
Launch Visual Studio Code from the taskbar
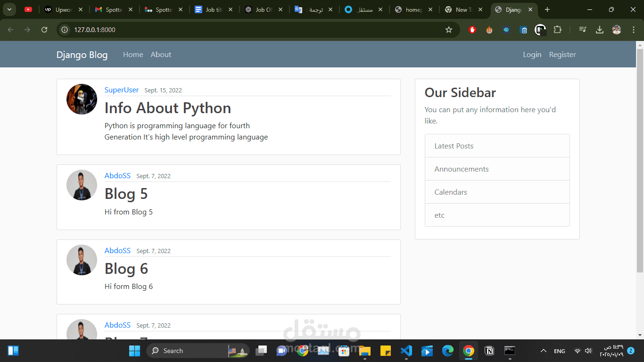406,351
